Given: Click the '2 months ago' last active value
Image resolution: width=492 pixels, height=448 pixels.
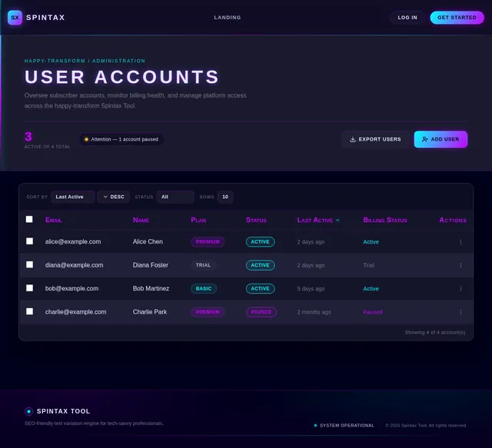Looking at the screenshot, I should click(314, 312).
